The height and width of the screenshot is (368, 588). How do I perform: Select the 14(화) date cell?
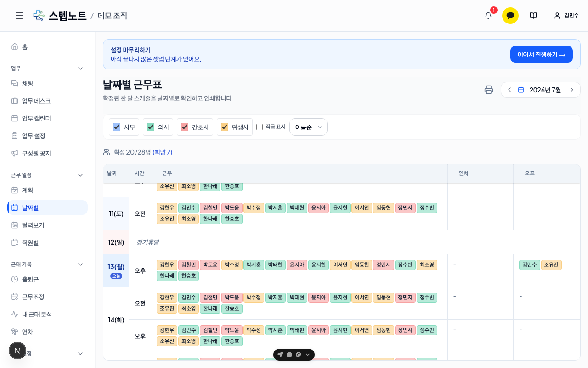tap(116, 320)
